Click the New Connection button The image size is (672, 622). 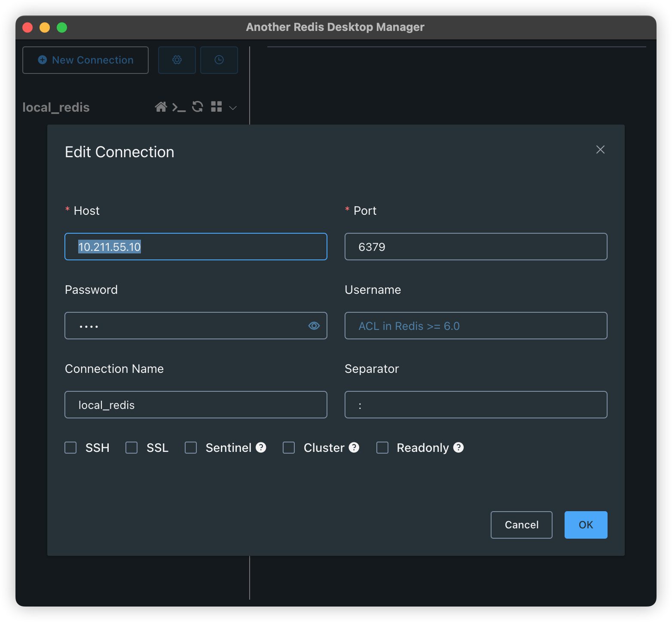click(x=86, y=60)
